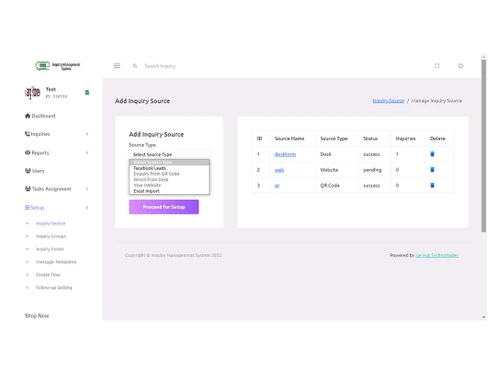Open the qr source link
This screenshot has height=375, width=500.
[x=277, y=186]
